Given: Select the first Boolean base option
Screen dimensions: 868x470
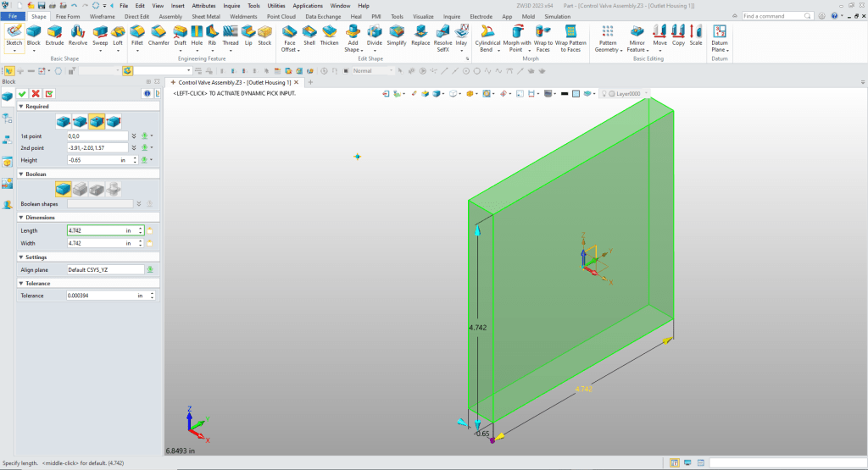Looking at the screenshot, I should point(63,189).
